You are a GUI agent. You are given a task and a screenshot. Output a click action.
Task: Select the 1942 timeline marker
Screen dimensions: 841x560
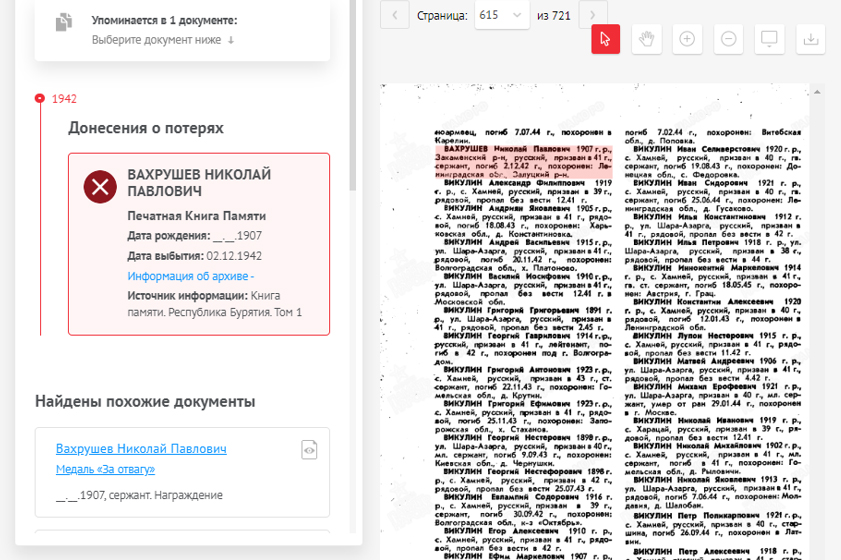coord(40,98)
